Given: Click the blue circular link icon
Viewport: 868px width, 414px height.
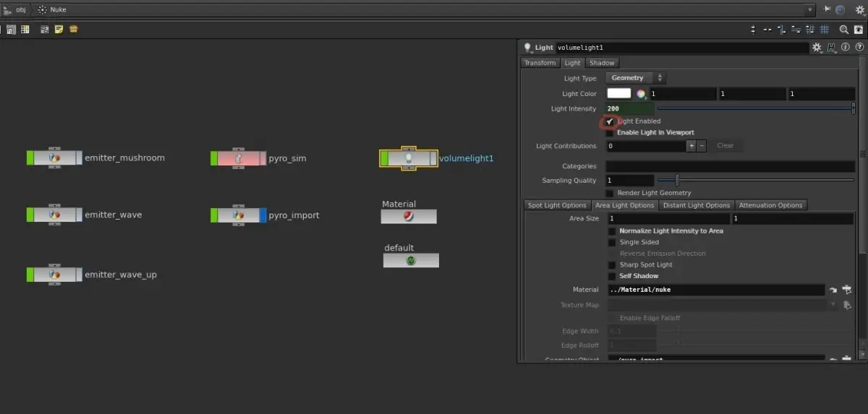Looking at the screenshot, I should click(x=840, y=10).
